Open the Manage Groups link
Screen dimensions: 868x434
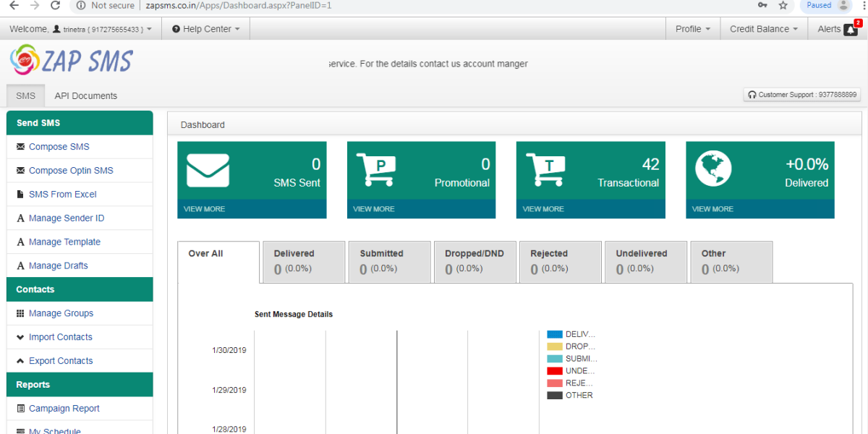61,313
